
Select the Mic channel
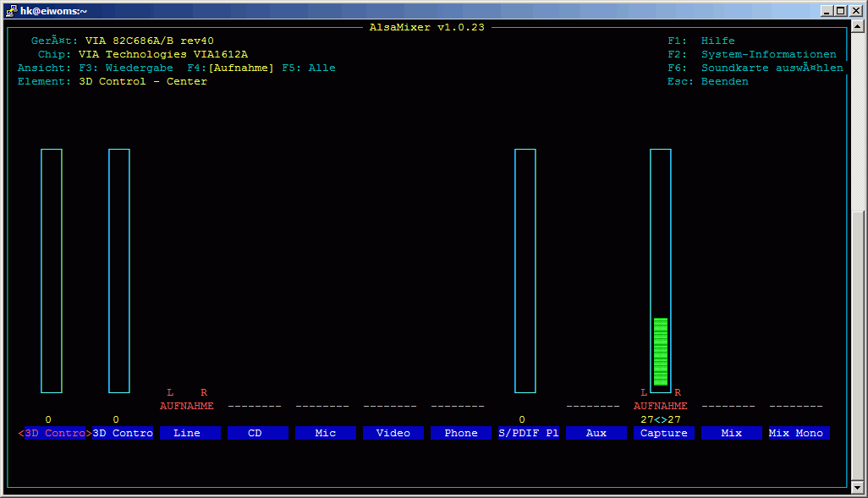click(326, 433)
